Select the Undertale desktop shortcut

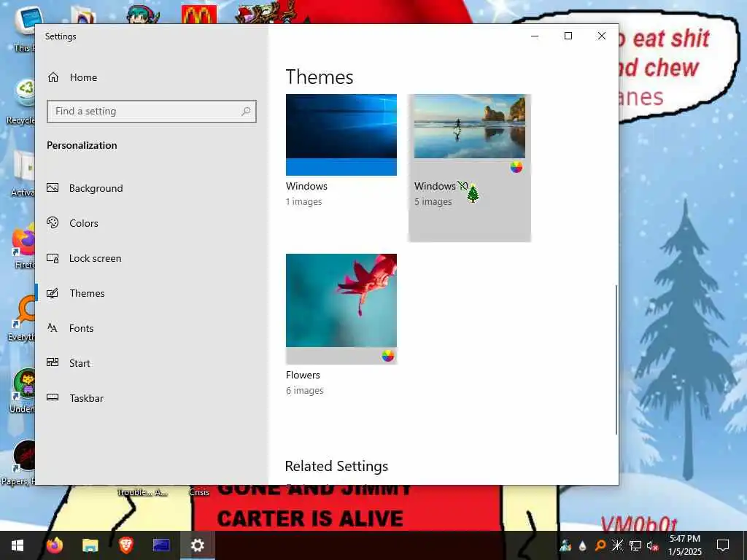23,391
